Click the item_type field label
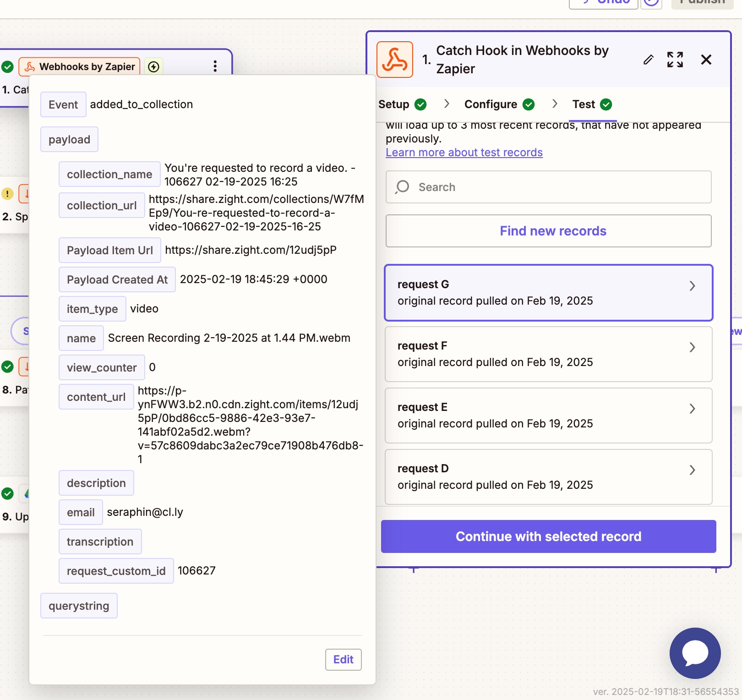Image resolution: width=742 pixels, height=700 pixels. 93,309
